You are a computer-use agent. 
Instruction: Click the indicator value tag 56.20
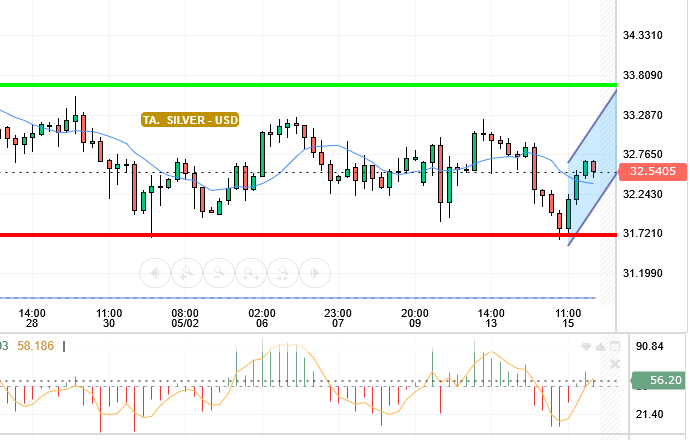659,380
